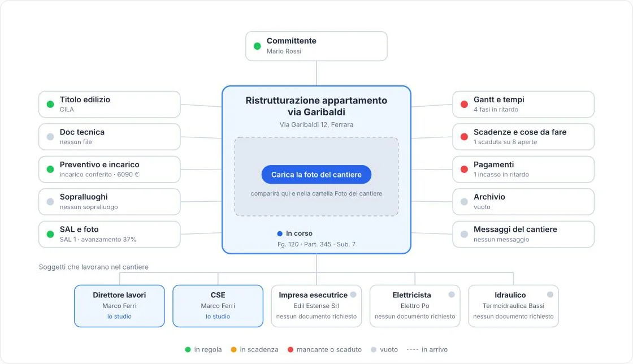The width and height of the screenshot is (633, 364).
Task: Click 'Mario Rossi' name text
Action: (284, 51)
